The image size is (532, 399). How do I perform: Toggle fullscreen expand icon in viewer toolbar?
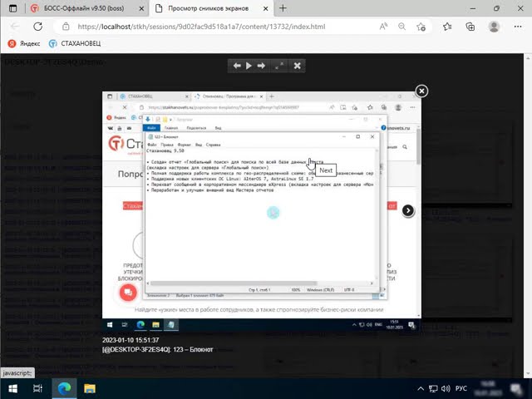coord(279,66)
